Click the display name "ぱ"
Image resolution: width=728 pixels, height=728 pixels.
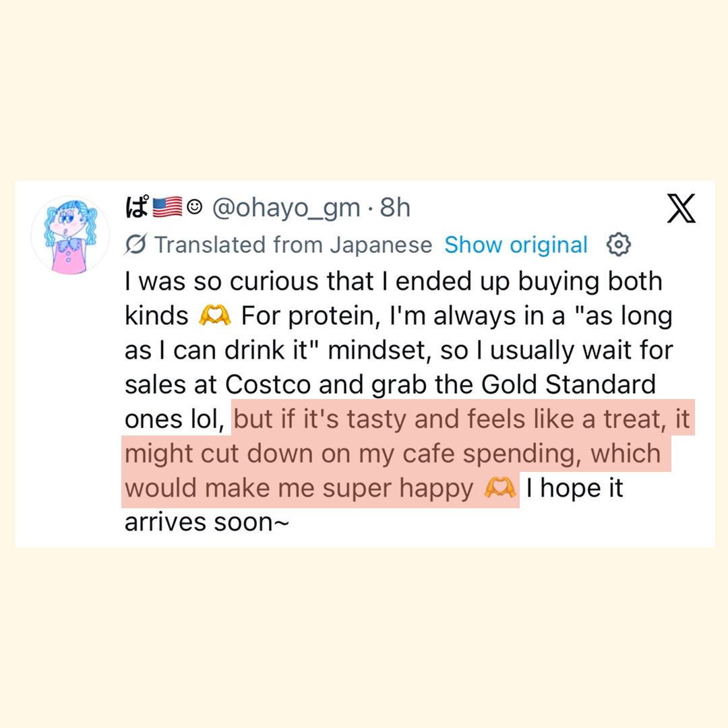(137, 208)
